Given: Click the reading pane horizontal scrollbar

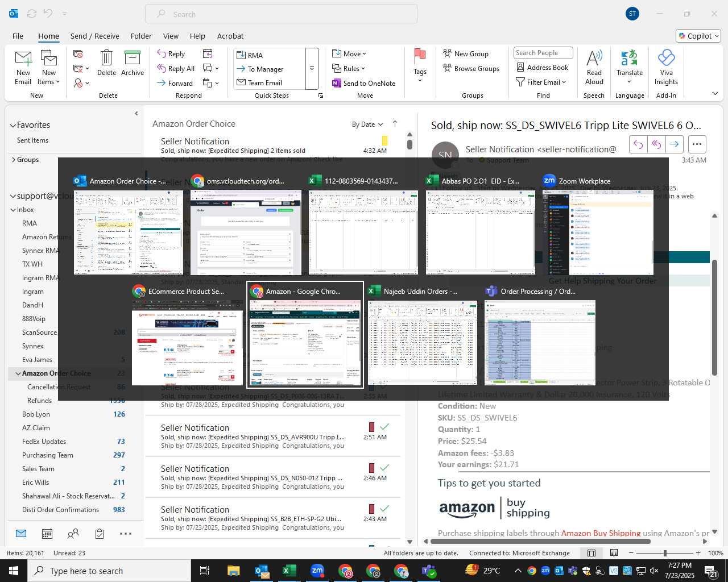Looking at the screenshot, I should pos(540,541).
